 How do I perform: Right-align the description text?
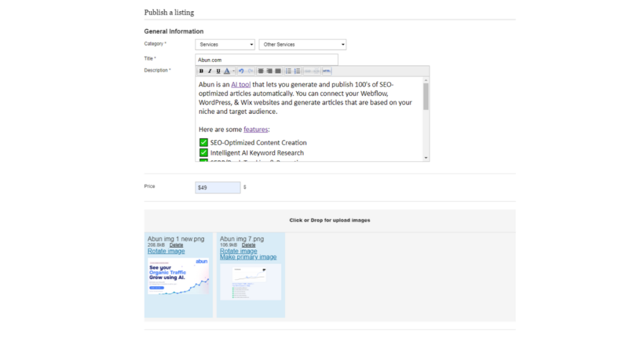click(x=269, y=71)
